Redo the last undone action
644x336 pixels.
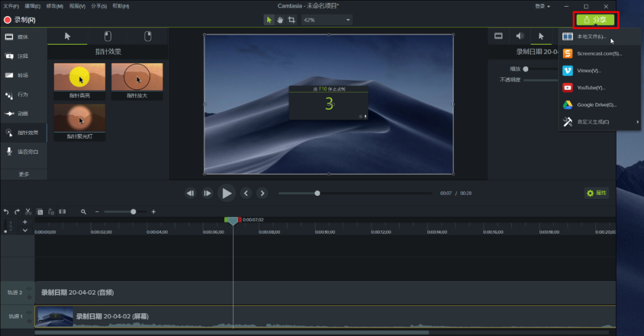pyautogui.click(x=17, y=211)
